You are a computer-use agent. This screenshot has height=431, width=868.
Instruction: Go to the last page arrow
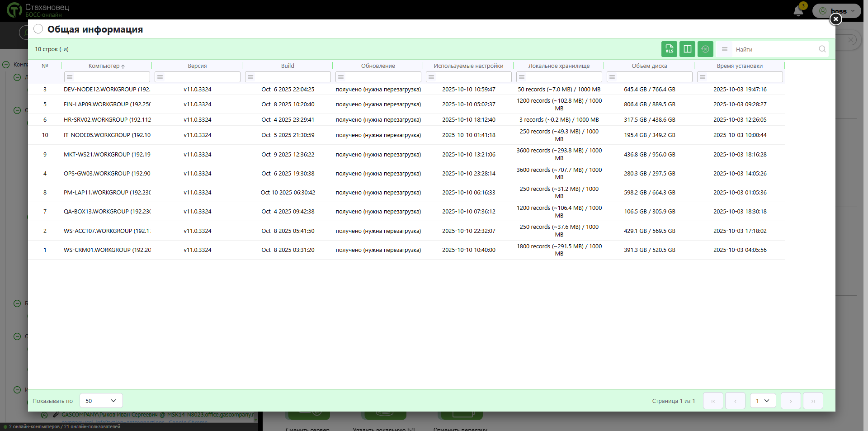tap(813, 401)
